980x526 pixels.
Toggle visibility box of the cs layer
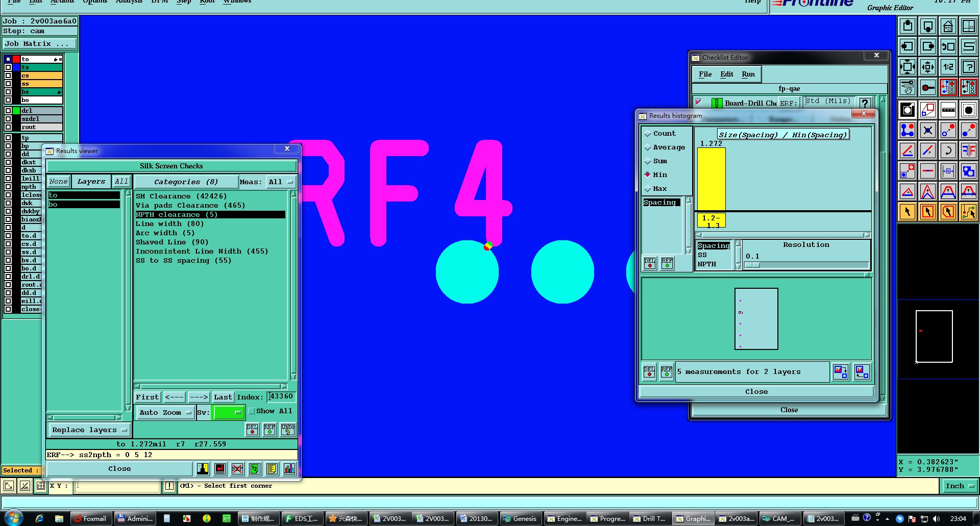coord(8,76)
